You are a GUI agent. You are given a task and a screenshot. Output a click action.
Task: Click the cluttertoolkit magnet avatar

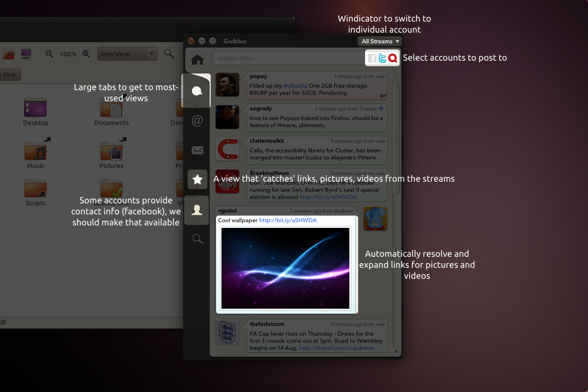(227, 149)
